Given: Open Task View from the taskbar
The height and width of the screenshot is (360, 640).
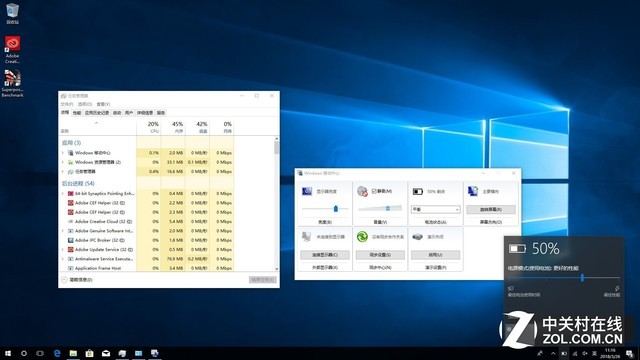Looking at the screenshot, I should (40, 353).
